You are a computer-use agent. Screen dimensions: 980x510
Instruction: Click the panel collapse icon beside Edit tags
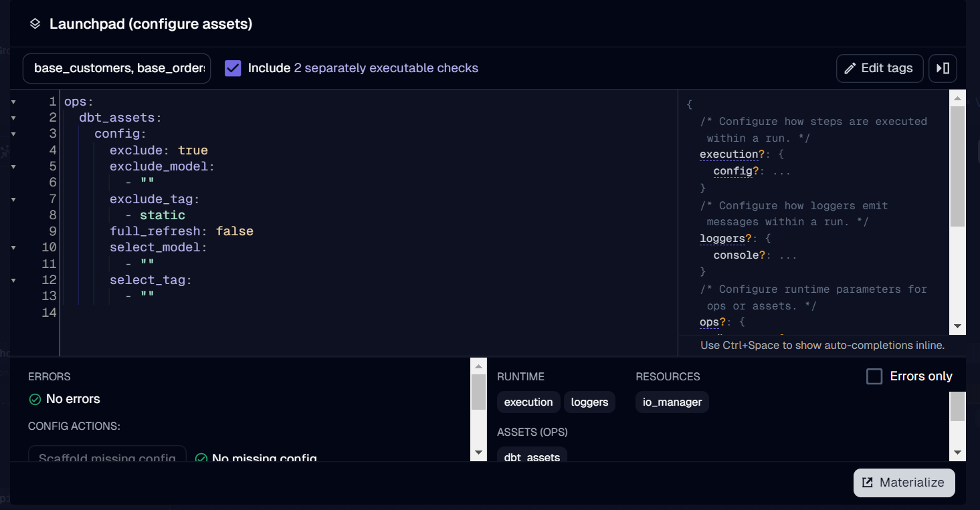pyautogui.click(x=943, y=68)
